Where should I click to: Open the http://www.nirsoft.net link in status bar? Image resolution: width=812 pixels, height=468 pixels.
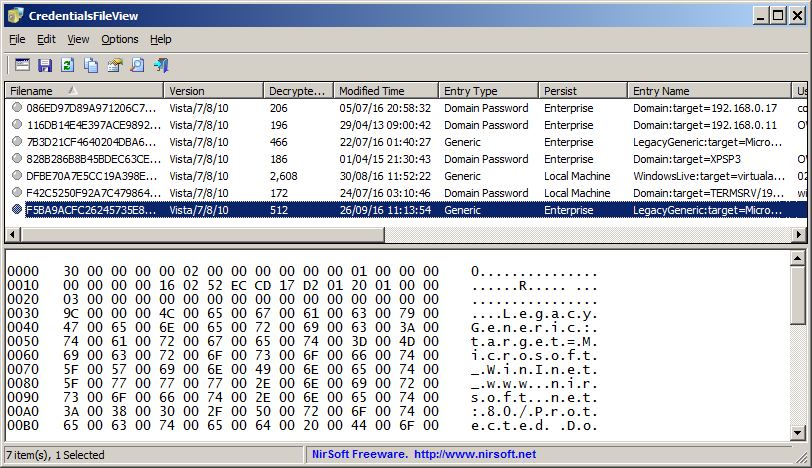click(475, 454)
